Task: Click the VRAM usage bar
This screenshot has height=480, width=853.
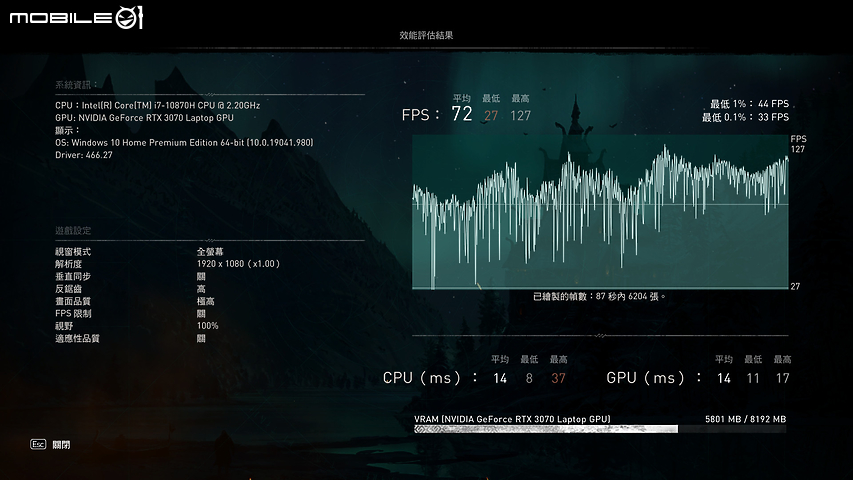Action: (600, 429)
